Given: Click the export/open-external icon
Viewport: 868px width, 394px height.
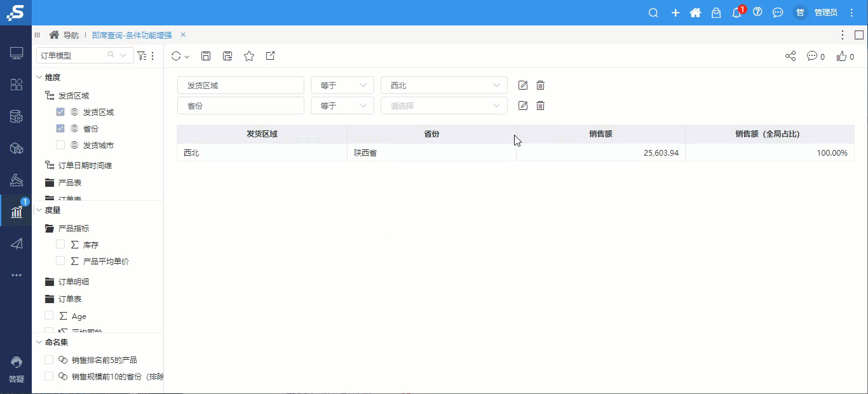Looking at the screenshot, I should [270, 56].
